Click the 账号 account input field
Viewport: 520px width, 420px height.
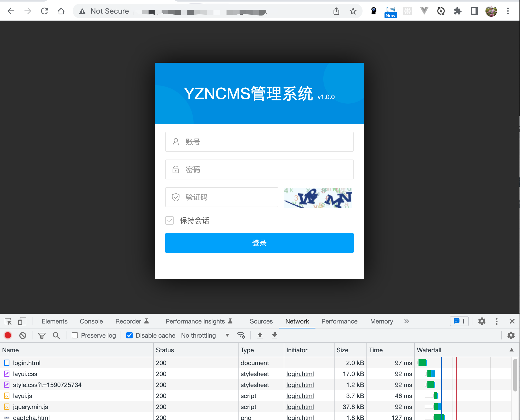coord(259,142)
